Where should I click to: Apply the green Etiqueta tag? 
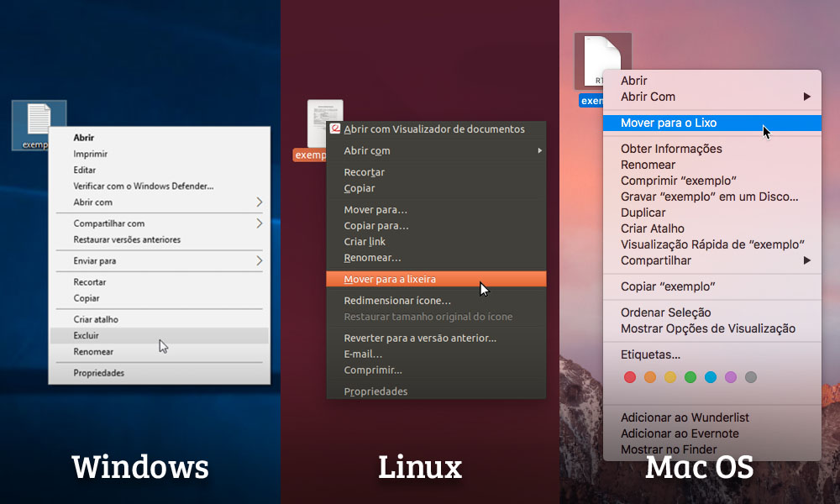coord(691,377)
